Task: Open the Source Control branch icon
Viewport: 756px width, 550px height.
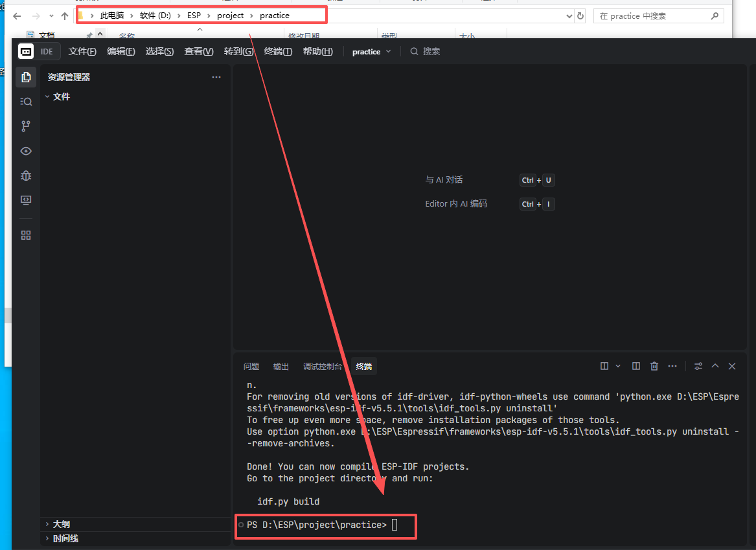Action: point(26,126)
